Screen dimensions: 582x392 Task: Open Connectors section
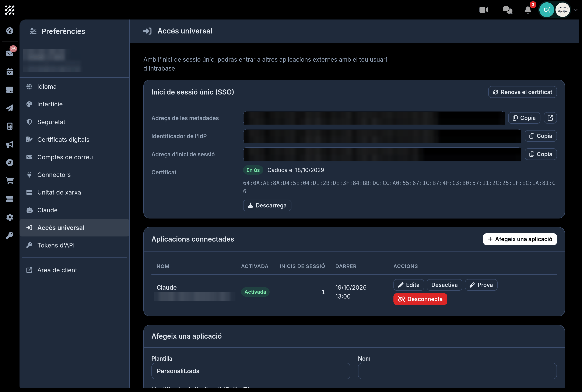[x=74, y=175]
